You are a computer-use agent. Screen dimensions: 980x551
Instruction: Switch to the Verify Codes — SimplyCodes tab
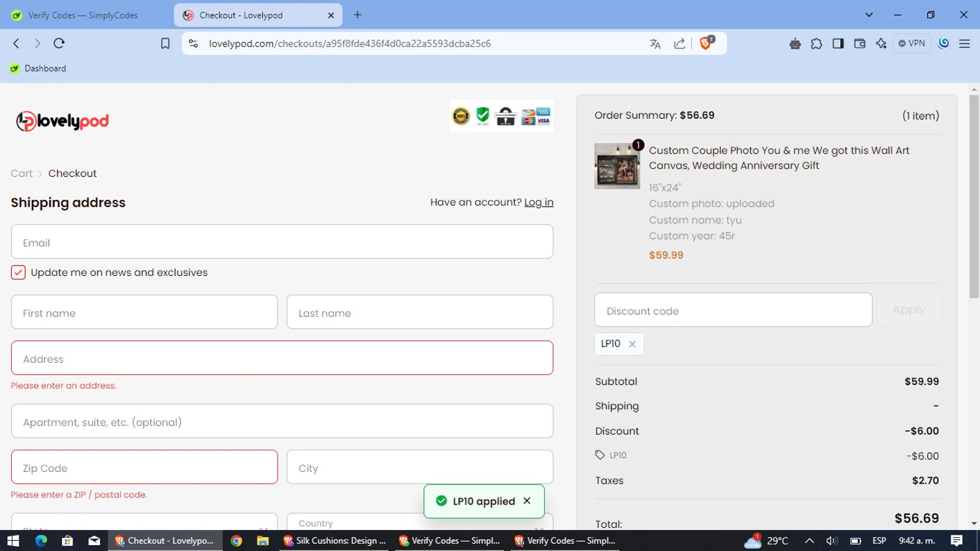point(83,15)
